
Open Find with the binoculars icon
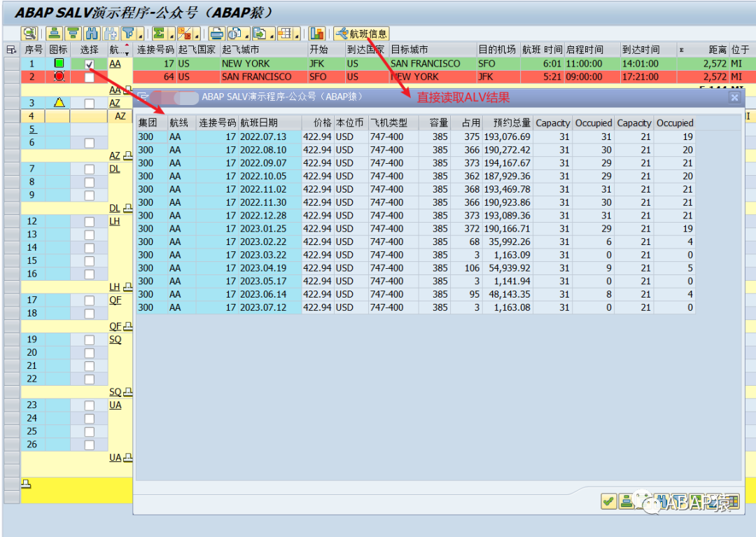[x=92, y=34]
